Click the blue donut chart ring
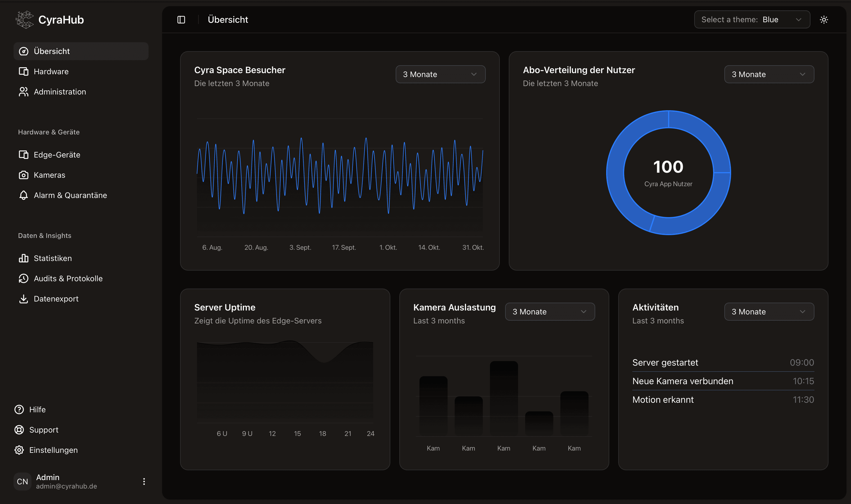This screenshot has width=851, height=504. click(615, 172)
